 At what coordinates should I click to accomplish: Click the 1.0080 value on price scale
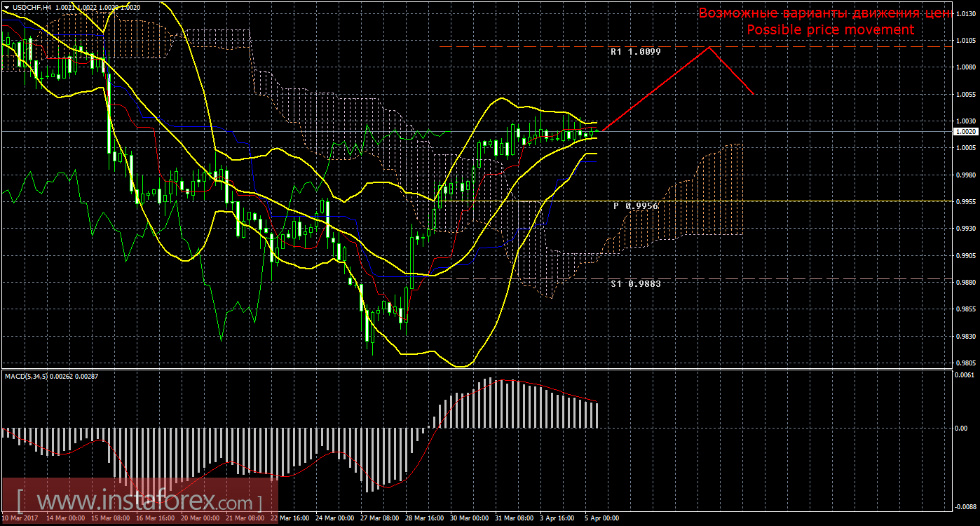(965, 67)
